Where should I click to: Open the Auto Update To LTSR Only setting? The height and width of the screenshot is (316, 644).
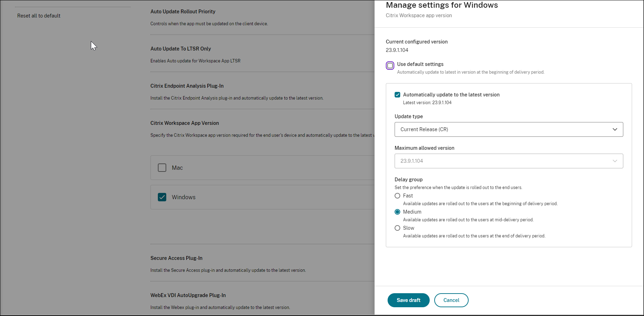pos(181,49)
